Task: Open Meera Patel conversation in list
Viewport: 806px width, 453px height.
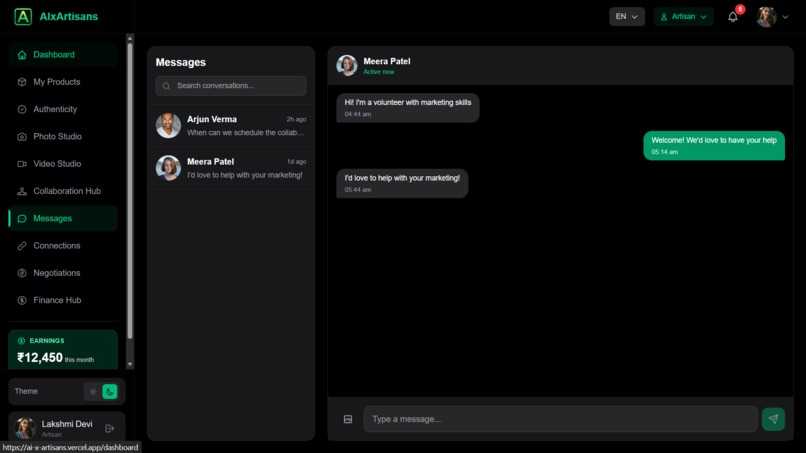Action: pyautogui.click(x=231, y=168)
